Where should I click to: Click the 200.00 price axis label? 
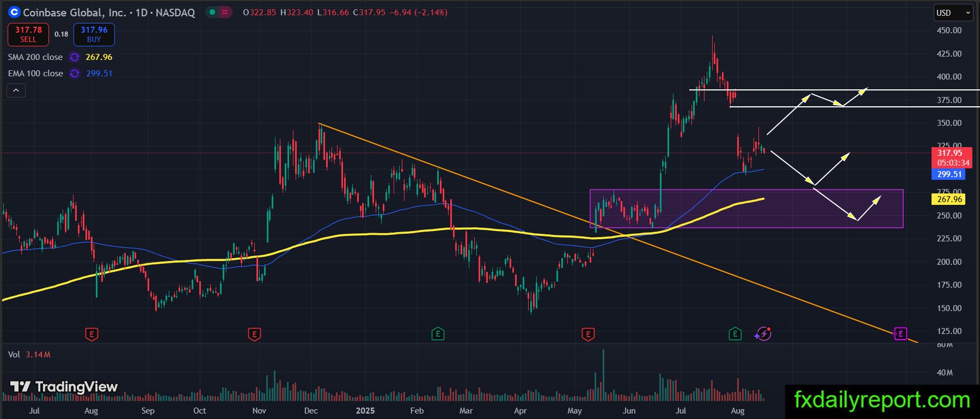coord(949,262)
